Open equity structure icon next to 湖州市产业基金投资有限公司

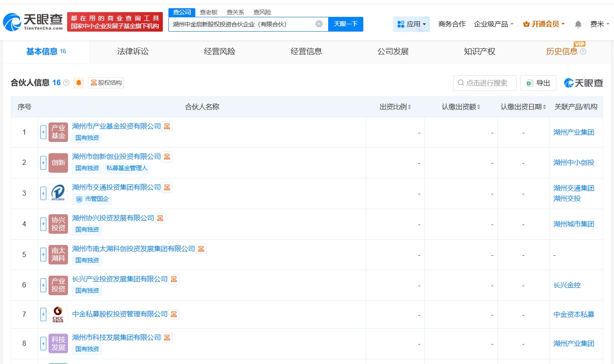pos(167,126)
